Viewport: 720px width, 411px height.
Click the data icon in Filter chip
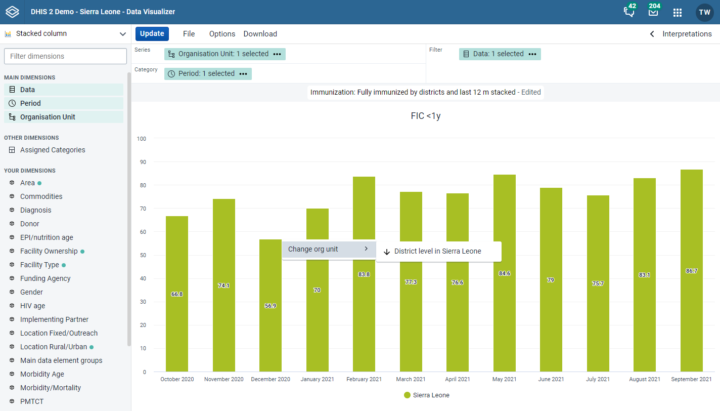(466, 54)
